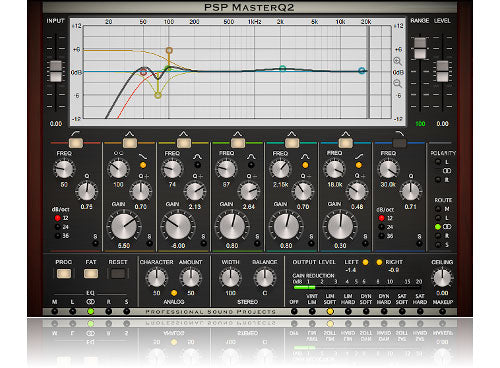Set limiter mode to OFF
The width and height of the screenshot is (500, 368).
(x=294, y=312)
